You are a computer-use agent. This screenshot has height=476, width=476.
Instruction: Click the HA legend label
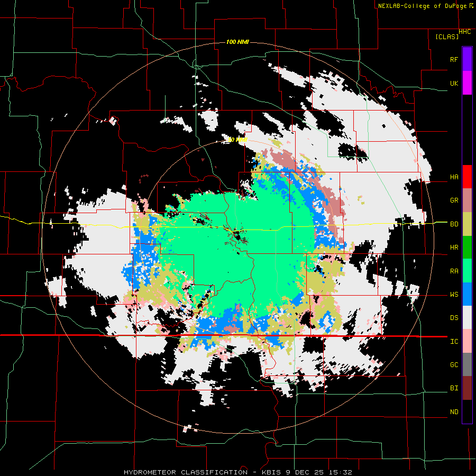[x=454, y=177]
